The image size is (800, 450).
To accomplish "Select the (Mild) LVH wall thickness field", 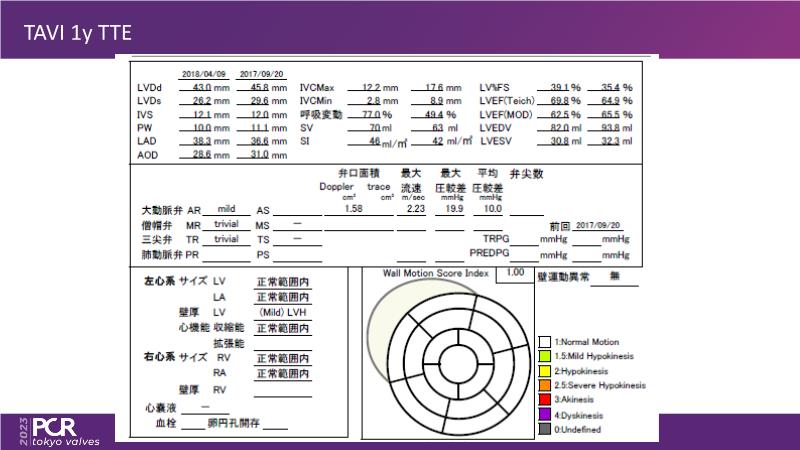I will pos(282,312).
